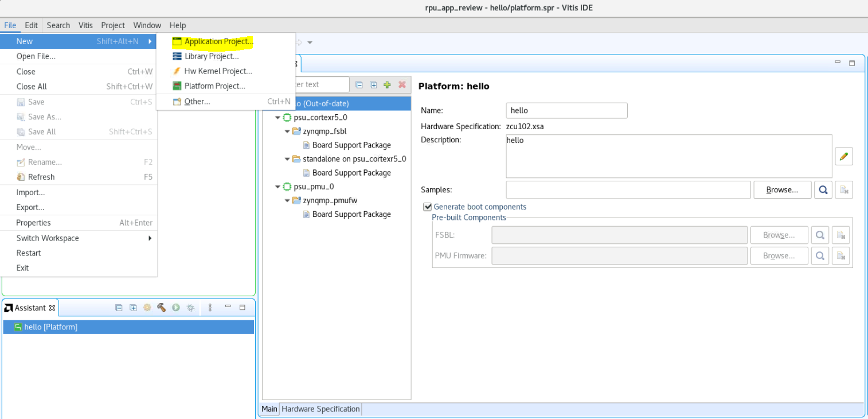This screenshot has height=419, width=868.
Task: Open the Search menu in the menu bar
Action: (x=58, y=25)
